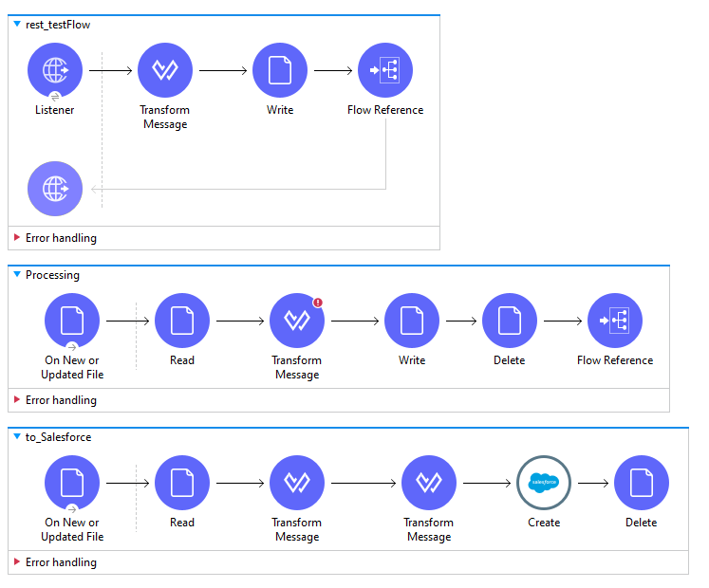Collapse the to_Salesforce flow
The width and height of the screenshot is (709, 588).
click(x=17, y=437)
